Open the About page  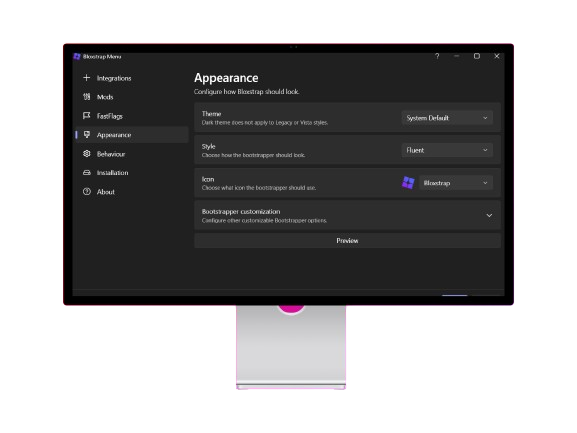pos(132,192)
